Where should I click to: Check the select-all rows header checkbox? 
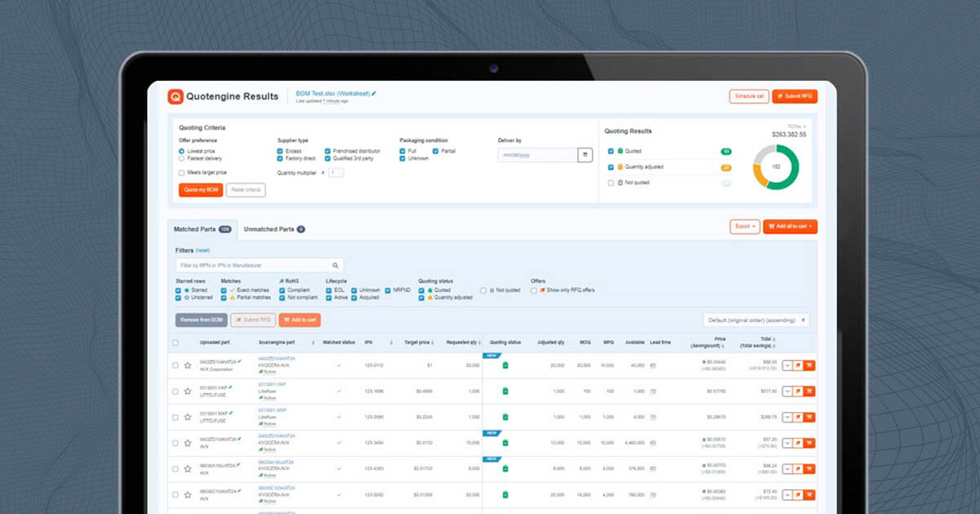point(176,343)
